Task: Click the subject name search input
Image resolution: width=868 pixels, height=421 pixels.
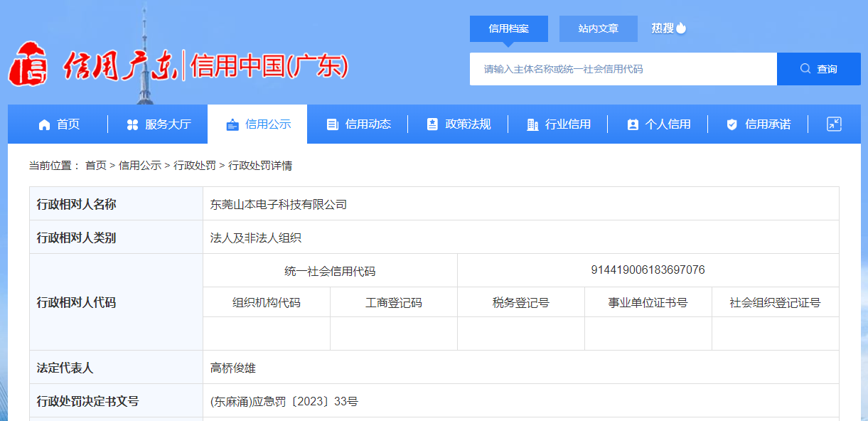Action: click(x=623, y=69)
